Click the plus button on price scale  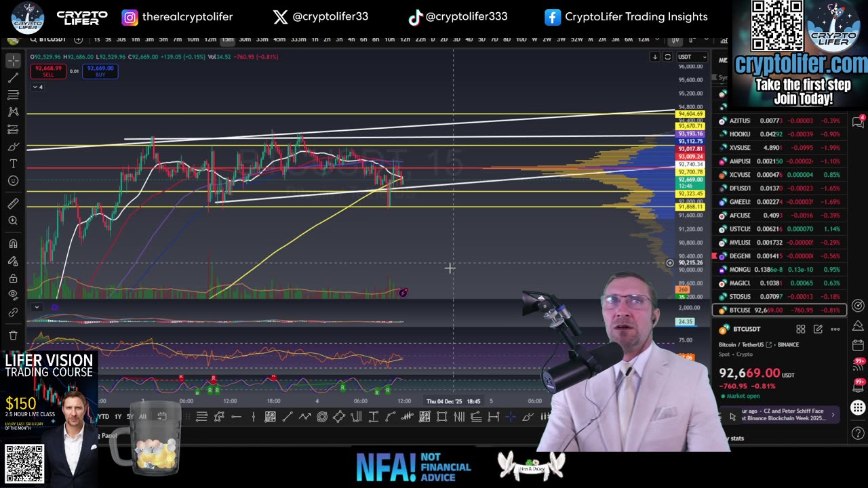[x=669, y=263]
